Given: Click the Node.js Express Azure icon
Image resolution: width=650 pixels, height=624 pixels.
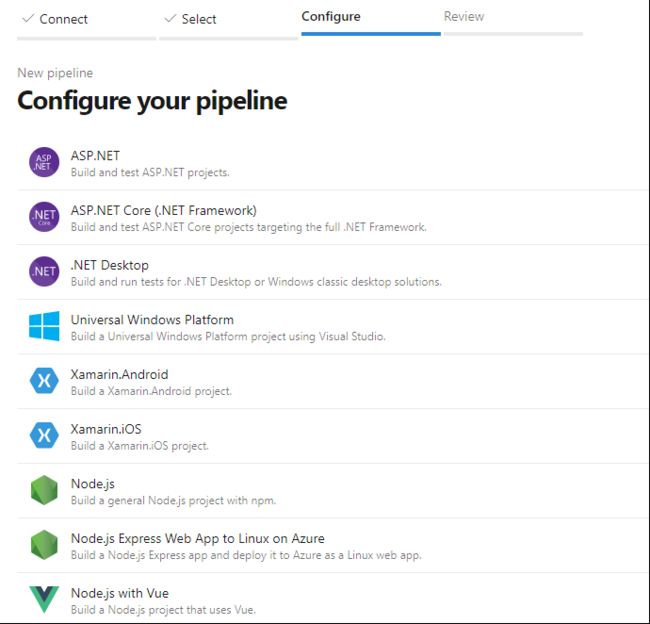Looking at the screenshot, I should [44, 545].
